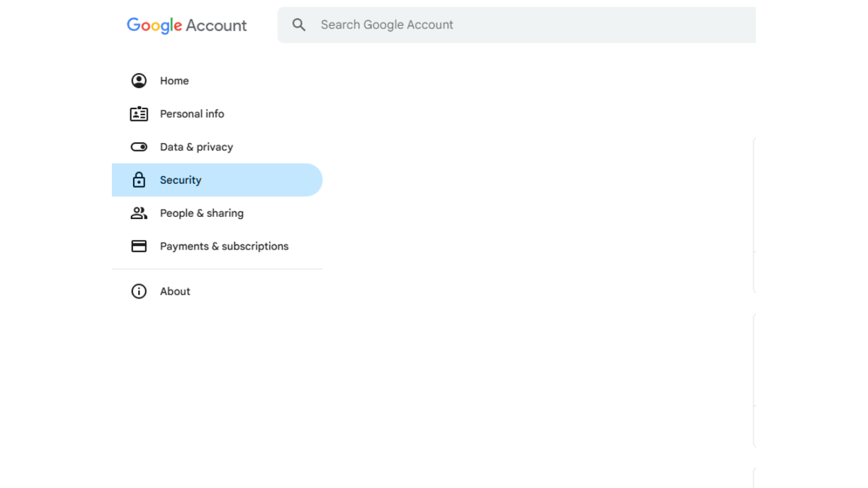Click the People & sharing people icon

139,213
